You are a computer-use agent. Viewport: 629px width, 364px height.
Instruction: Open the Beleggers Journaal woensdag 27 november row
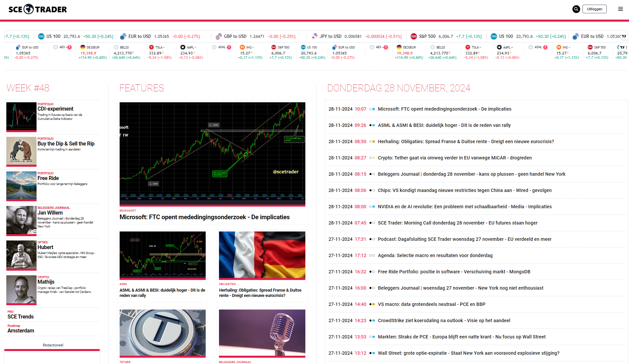point(476,288)
